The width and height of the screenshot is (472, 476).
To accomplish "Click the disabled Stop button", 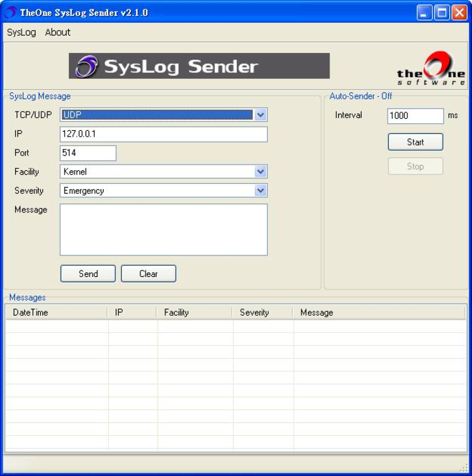I will pyautogui.click(x=415, y=166).
